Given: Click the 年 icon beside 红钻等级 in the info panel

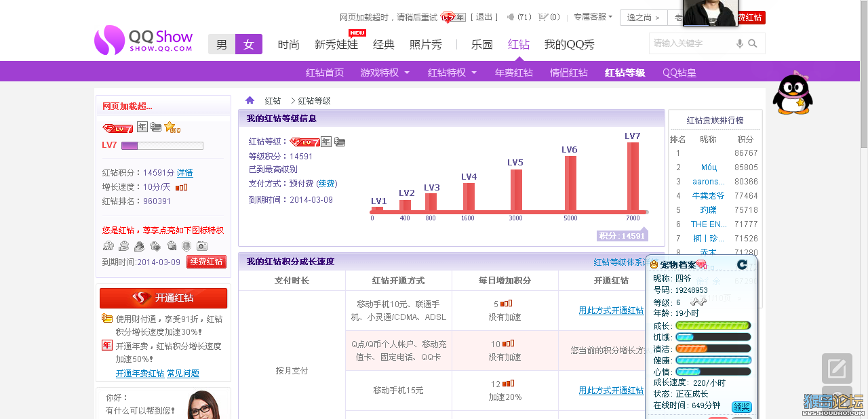Looking at the screenshot, I should click(326, 142).
